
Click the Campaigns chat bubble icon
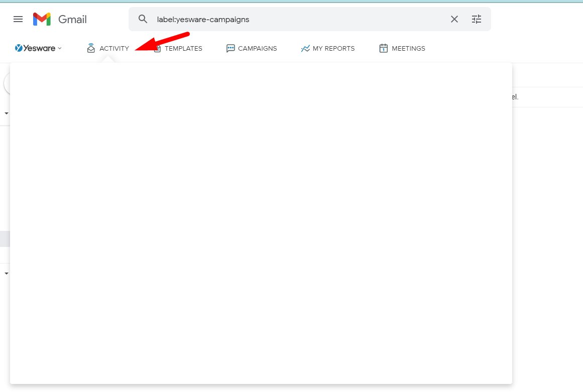tap(230, 48)
